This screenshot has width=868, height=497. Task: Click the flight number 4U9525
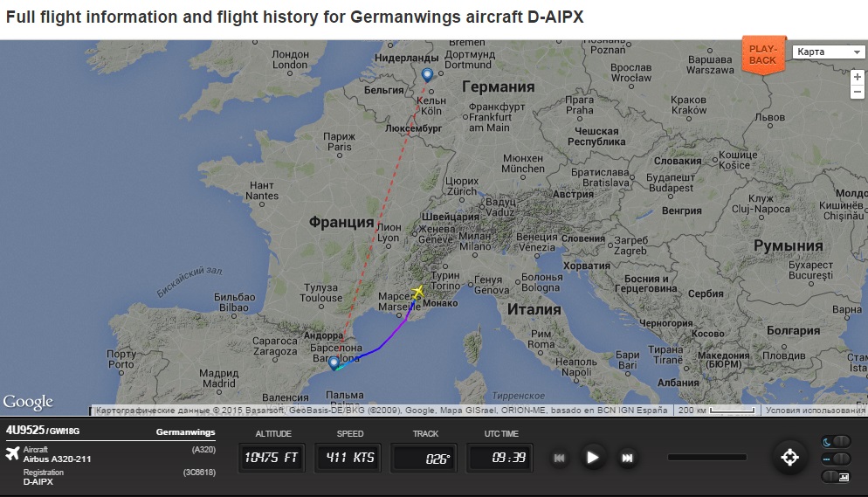coord(25,430)
